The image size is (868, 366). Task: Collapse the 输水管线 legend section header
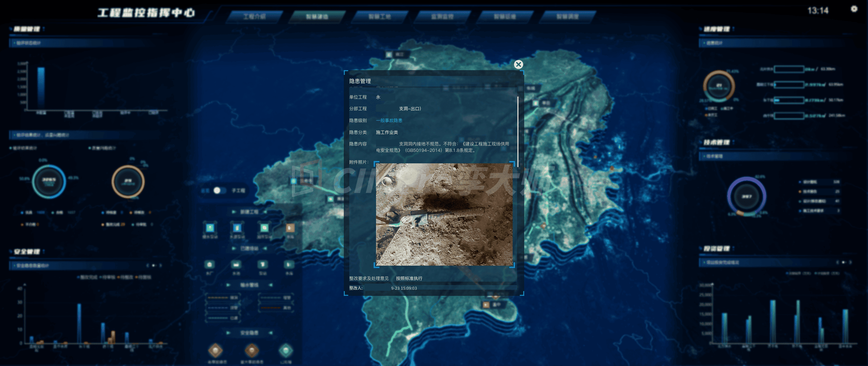(249, 285)
